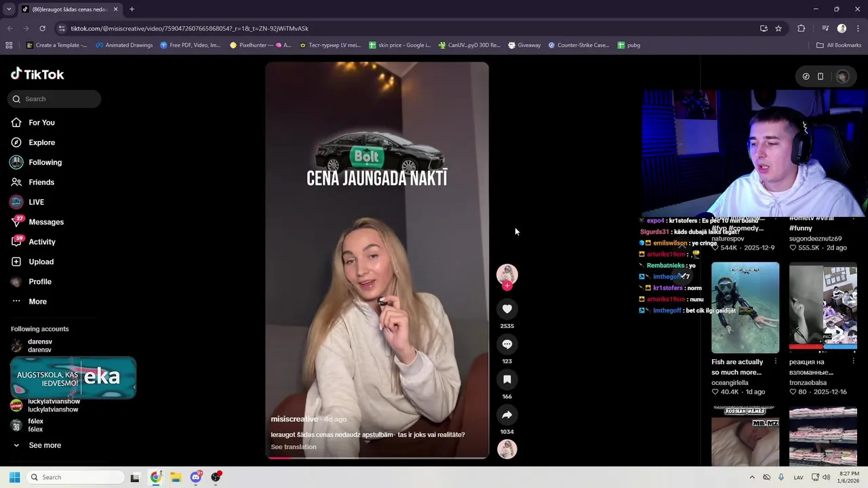Open your Profile page
This screenshot has width=868, height=488.
point(31,281)
